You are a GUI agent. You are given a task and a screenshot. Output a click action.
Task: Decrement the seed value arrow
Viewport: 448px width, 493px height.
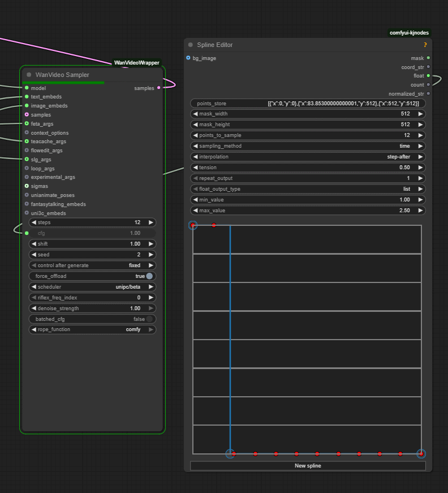click(x=34, y=254)
